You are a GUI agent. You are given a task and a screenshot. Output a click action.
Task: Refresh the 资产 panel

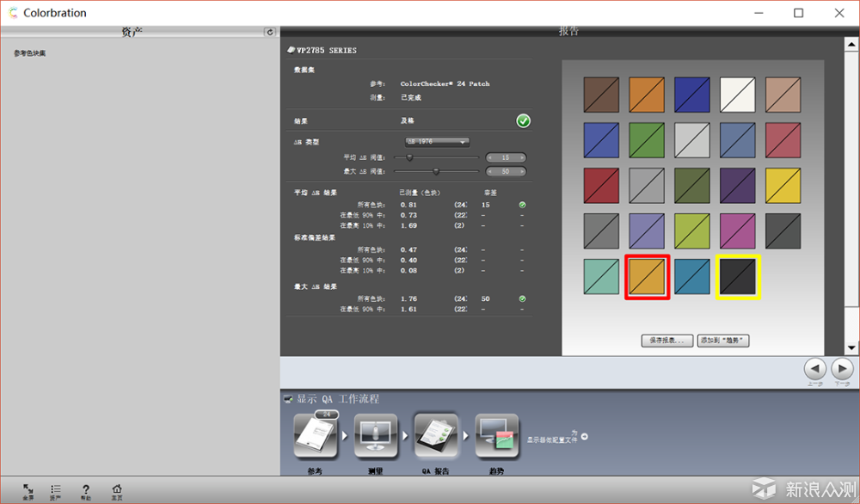point(269,33)
